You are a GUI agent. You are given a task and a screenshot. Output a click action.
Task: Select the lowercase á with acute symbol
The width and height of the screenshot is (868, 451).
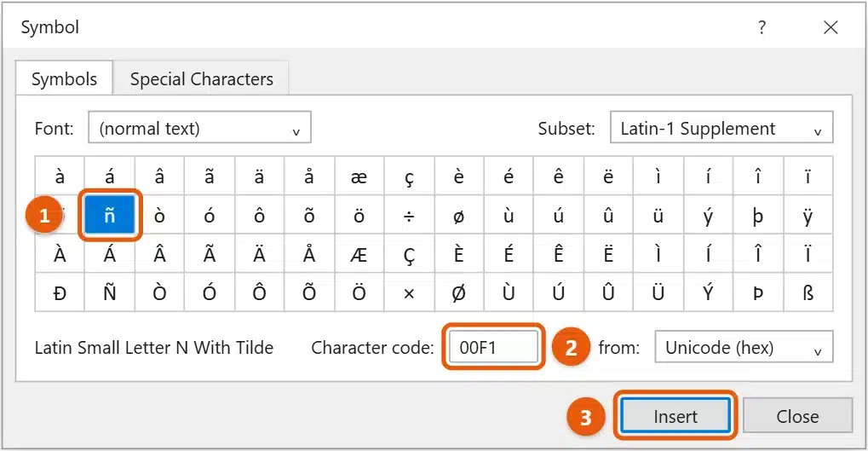[x=110, y=176]
